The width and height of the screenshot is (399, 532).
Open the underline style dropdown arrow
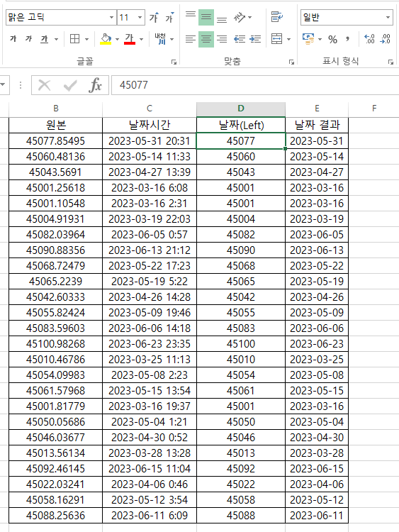click(x=56, y=39)
